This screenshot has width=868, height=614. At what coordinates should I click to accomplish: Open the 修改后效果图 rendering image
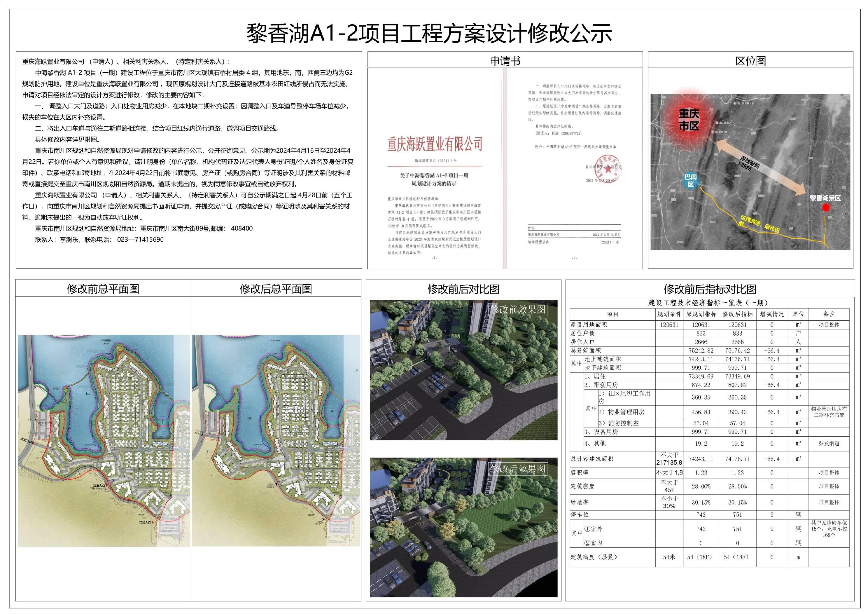click(x=463, y=528)
